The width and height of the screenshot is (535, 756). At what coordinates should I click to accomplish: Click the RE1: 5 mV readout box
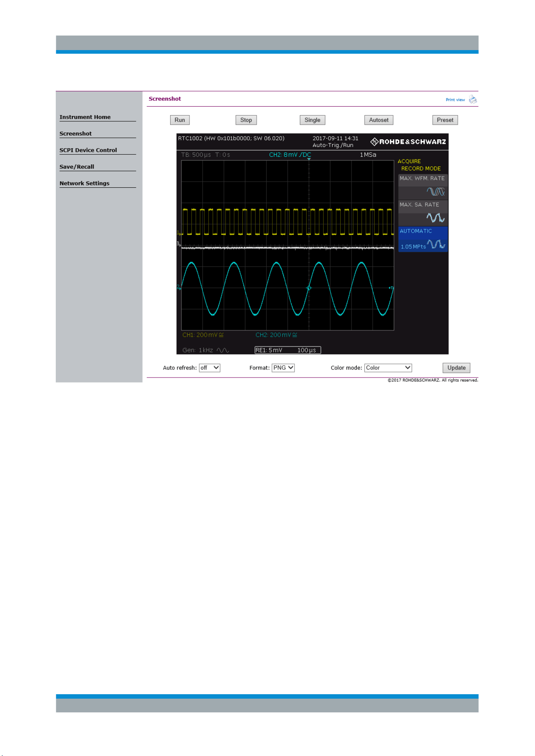[288, 350]
